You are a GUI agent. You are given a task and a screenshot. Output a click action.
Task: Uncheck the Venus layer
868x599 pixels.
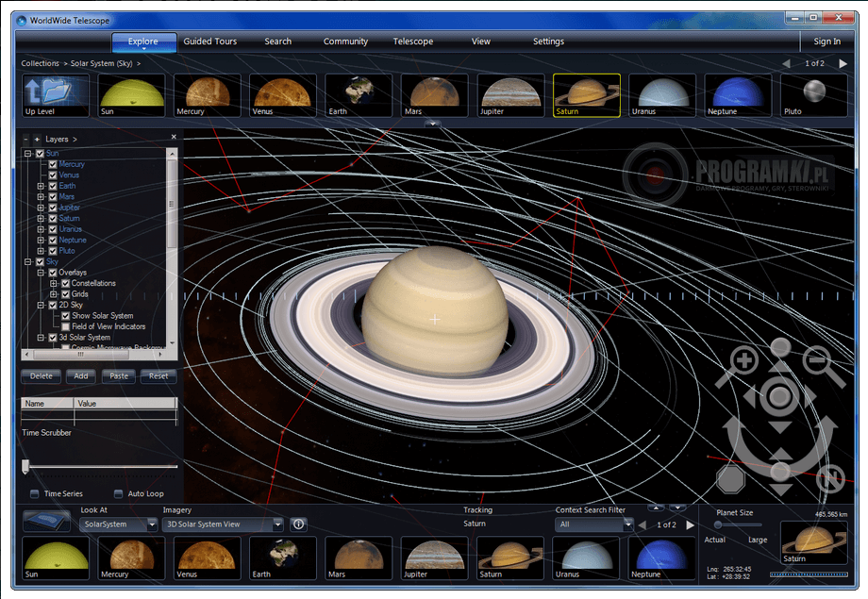(x=53, y=175)
